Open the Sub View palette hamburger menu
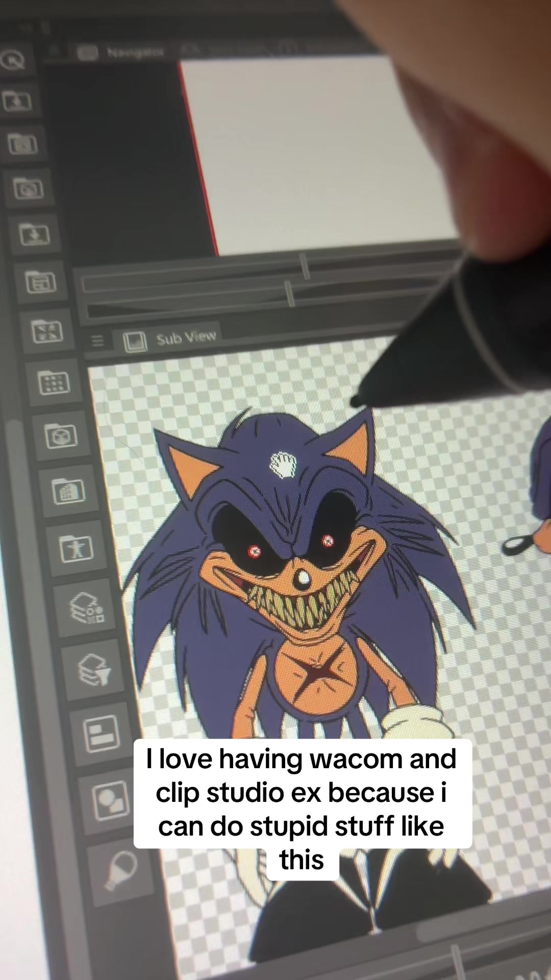 click(x=97, y=340)
